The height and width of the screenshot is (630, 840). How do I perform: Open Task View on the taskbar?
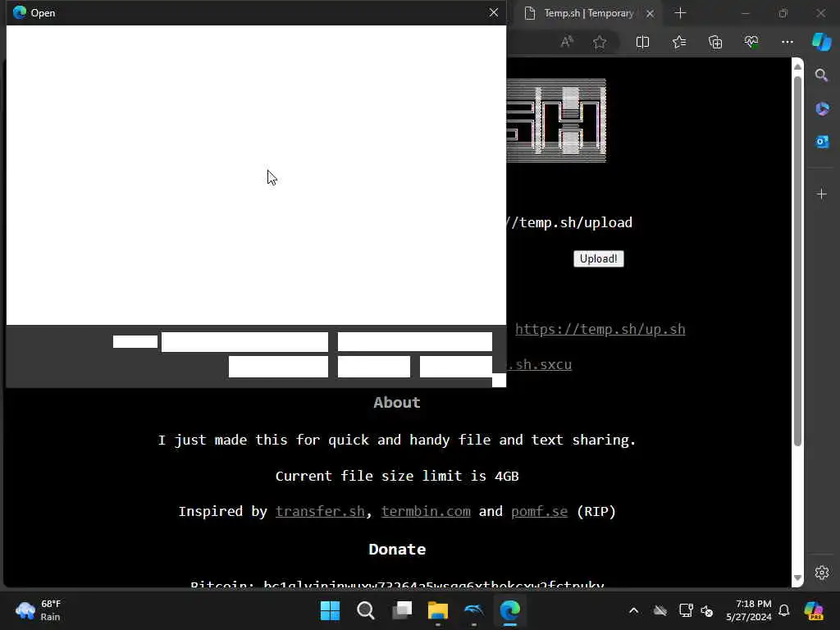[x=402, y=610]
